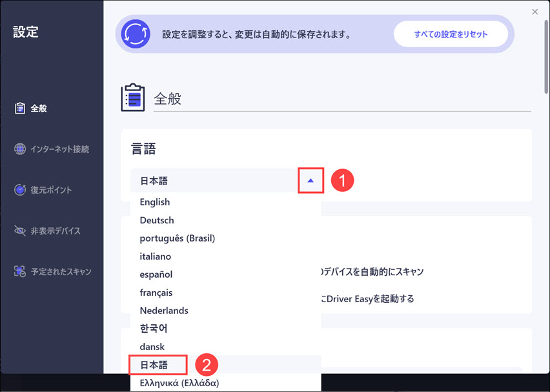Viewport: 550px width, 392px height.
Task: Click the large clipboard icon beside 全般 heading
Action: 133,98
